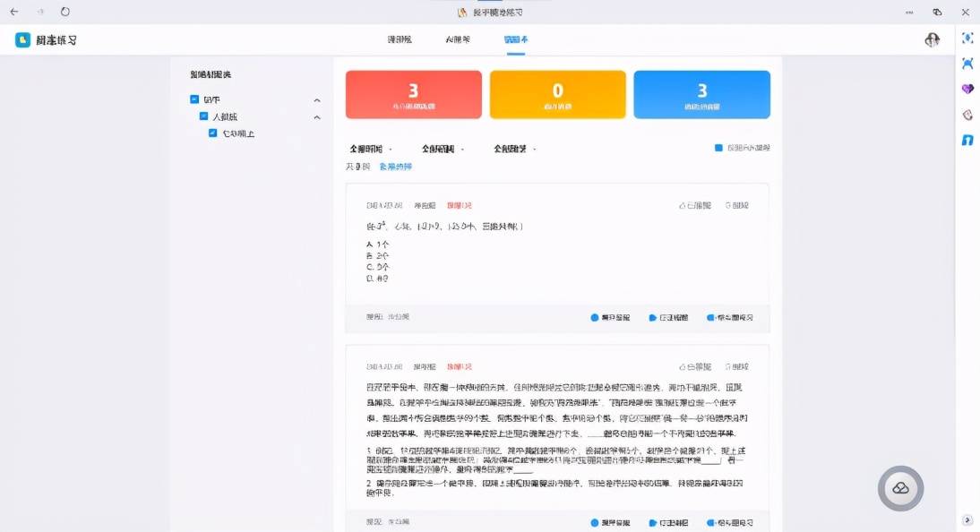Open the three-dot more options menu

click(909, 12)
